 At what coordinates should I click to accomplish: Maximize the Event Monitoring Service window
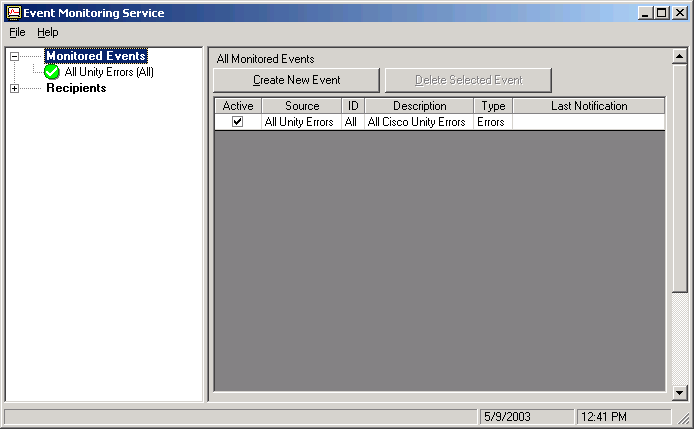[x=661, y=13]
